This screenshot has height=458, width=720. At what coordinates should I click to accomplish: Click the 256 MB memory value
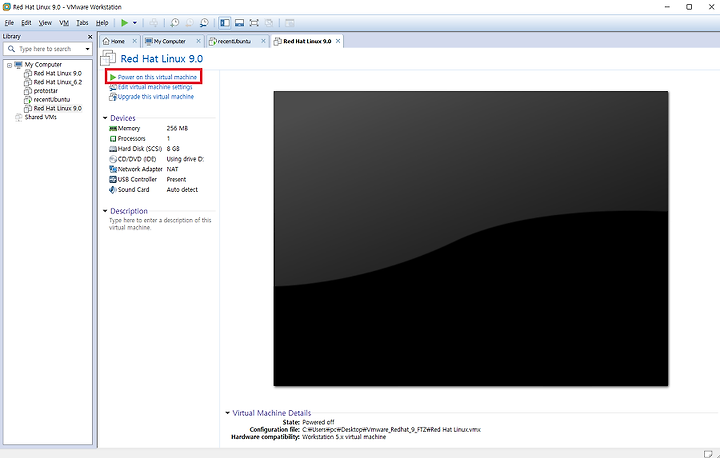pos(177,128)
